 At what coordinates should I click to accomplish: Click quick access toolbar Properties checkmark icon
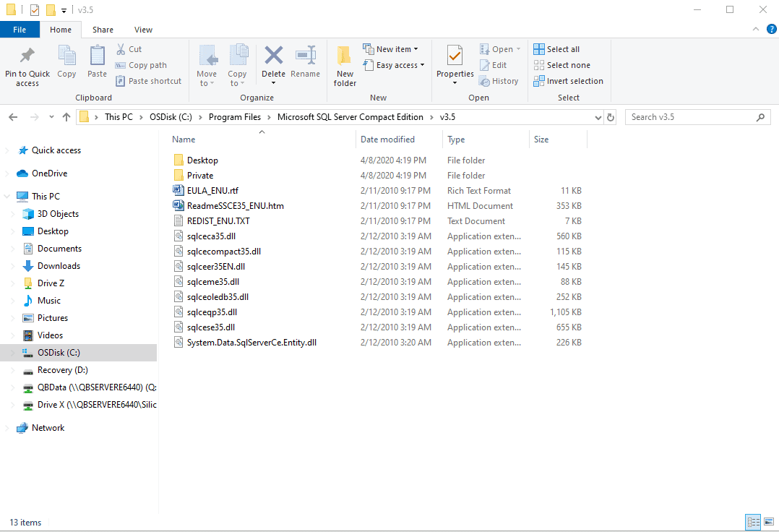coord(35,10)
